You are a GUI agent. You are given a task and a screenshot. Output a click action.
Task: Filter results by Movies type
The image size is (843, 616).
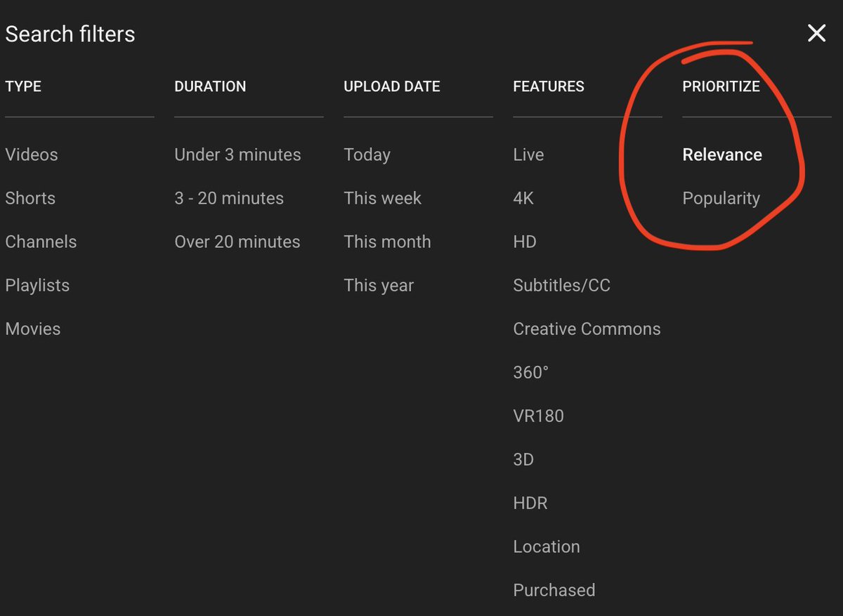[33, 329]
